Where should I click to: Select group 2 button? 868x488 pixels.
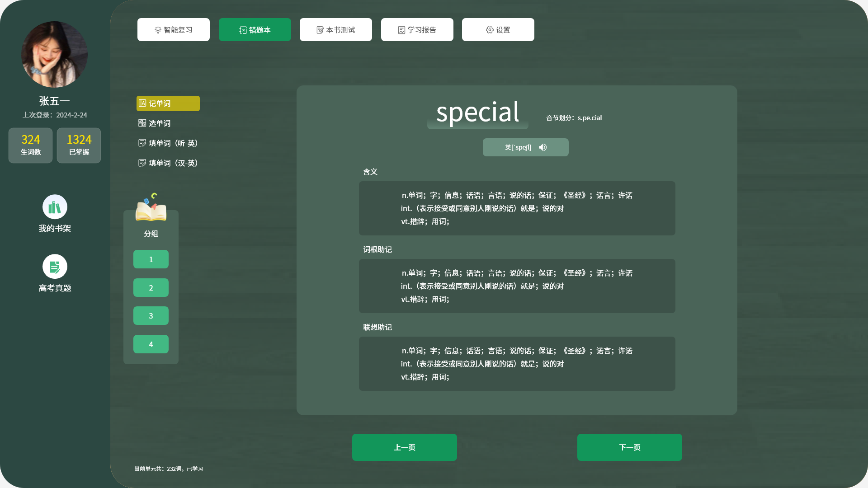click(x=151, y=288)
